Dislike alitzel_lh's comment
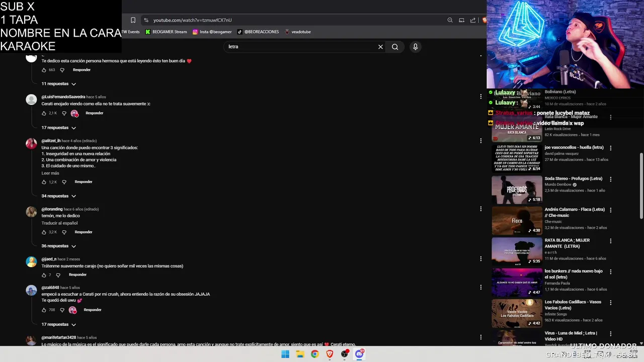This screenshot has height=362, width=644. [64, 182]
